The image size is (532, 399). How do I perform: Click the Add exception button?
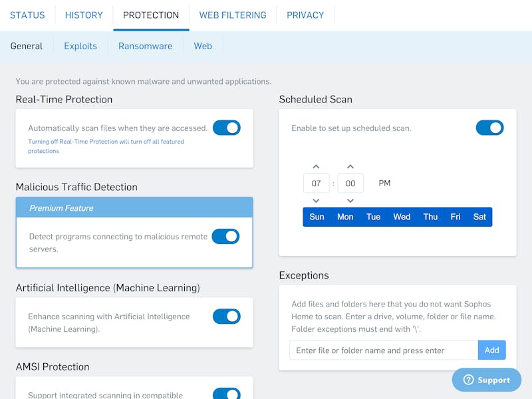(491, 350)
